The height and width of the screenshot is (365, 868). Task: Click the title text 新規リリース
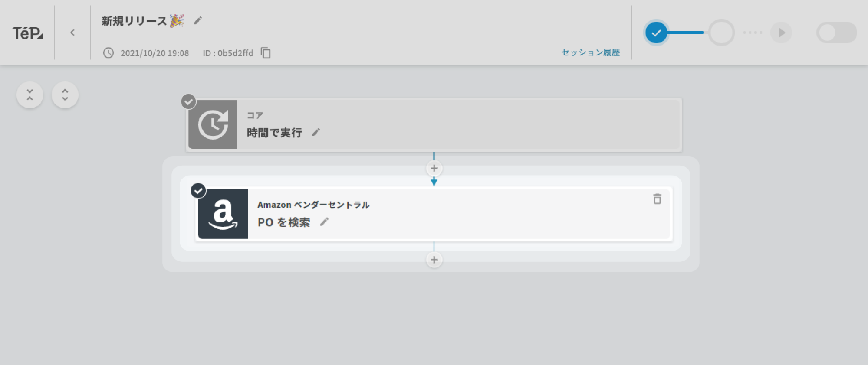[134, 21]
